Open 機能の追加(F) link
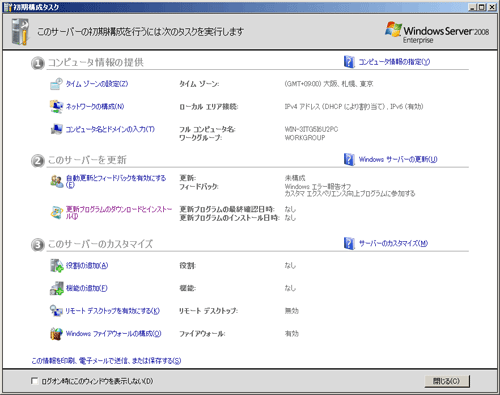This screenshot has height=395, width=500. click(x=87, y=288)
